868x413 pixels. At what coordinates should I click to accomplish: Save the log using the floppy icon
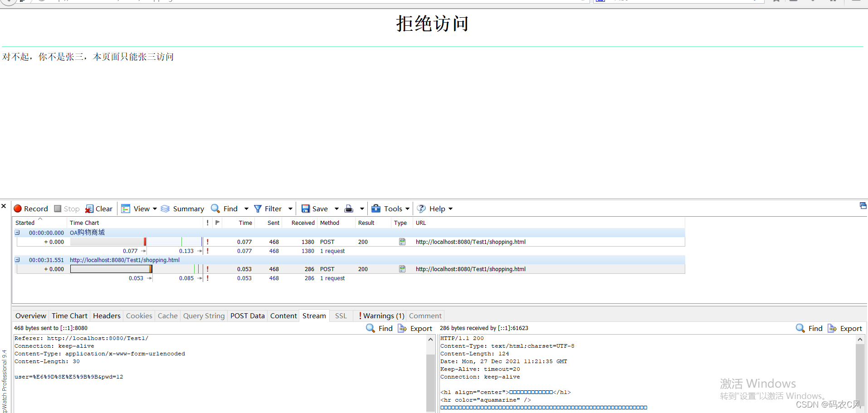(x=306, y=209)
